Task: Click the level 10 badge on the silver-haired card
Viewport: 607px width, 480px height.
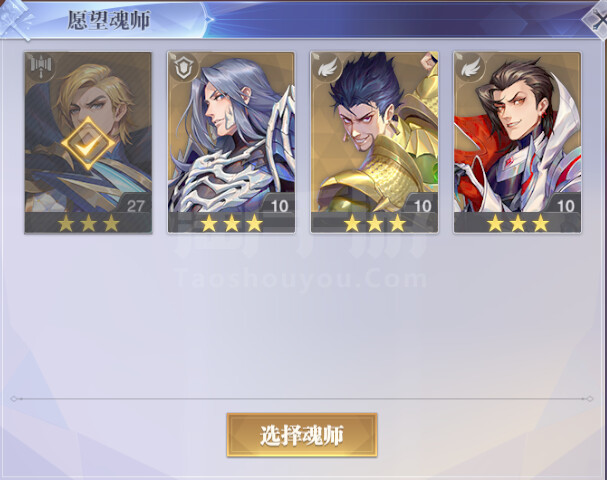Action: [279, 206]
